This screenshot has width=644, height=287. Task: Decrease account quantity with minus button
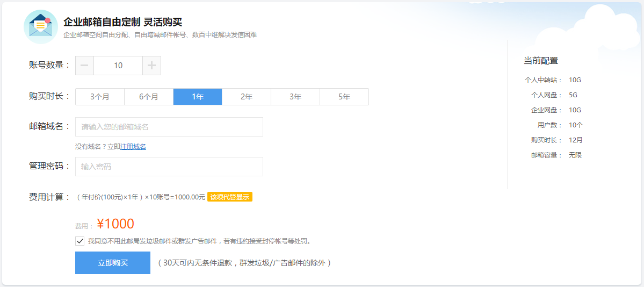tap(84, 66)
